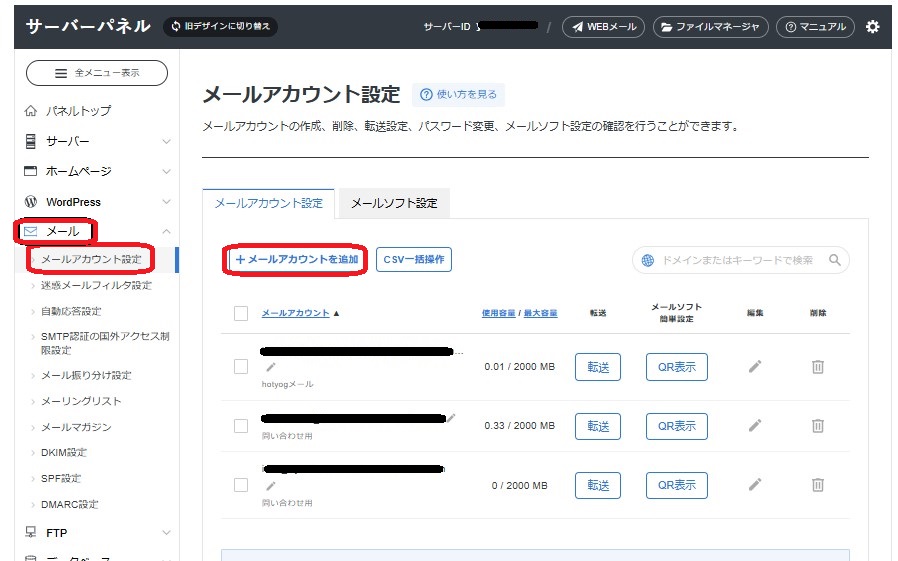Open the WEBメール button in header
898x561 pixels.
[603, 27]
